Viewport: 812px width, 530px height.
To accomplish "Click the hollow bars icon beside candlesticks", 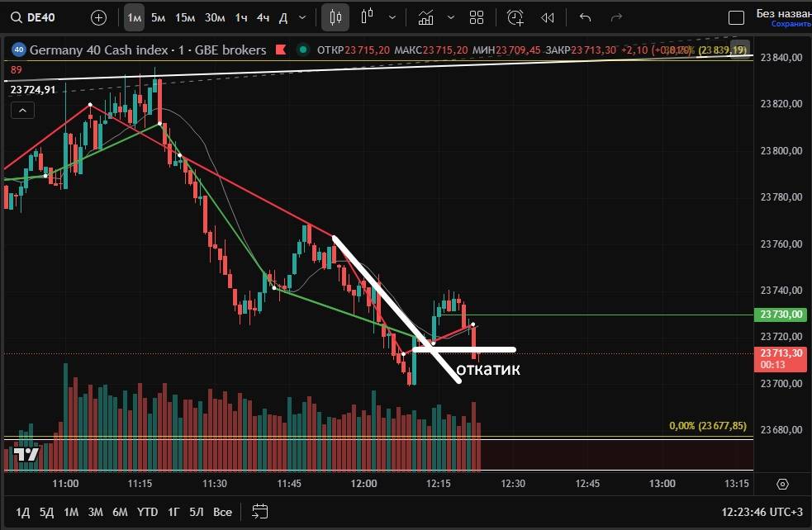I will click(368, 17).
